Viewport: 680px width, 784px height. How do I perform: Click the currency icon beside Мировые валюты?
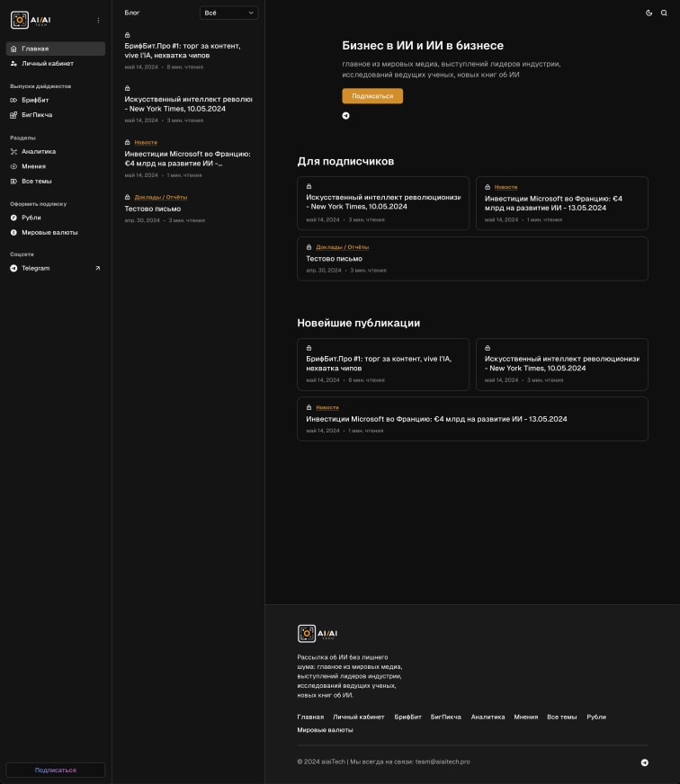tap(13, 233)
